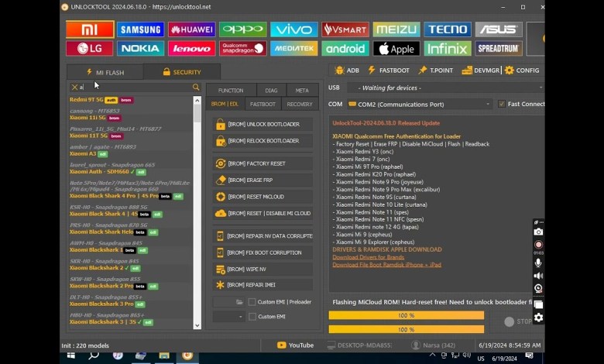Open the ADB toolbar item
604x364 pixels.
click(348, 70)
